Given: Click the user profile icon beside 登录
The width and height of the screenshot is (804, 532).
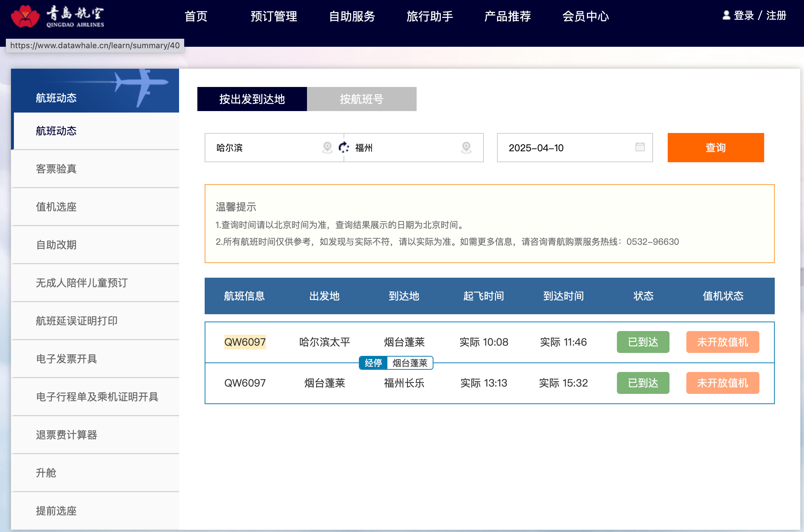Looking at the screenshot, I should point(726,15).
